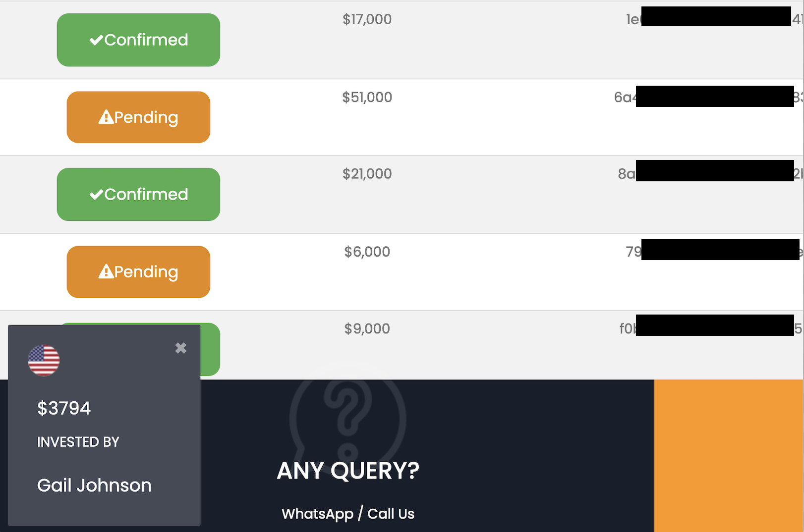Click the checkmark icon beside $21,000 Confirmed

tap(96, 195)
